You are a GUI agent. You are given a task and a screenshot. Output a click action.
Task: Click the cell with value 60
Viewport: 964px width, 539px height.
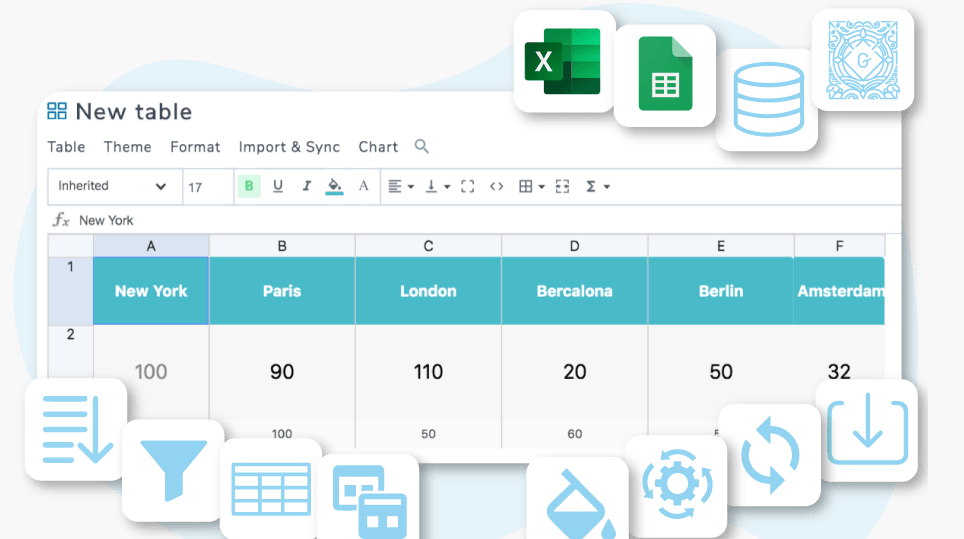point(575,434)
